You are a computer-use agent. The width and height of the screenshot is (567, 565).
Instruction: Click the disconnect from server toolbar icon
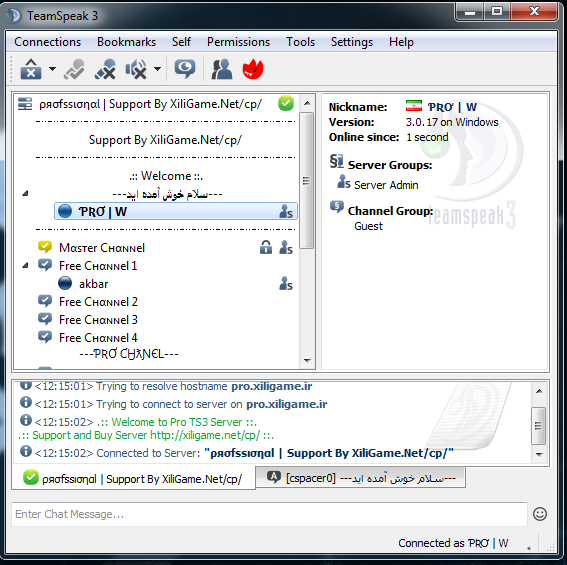pos(31,69)
